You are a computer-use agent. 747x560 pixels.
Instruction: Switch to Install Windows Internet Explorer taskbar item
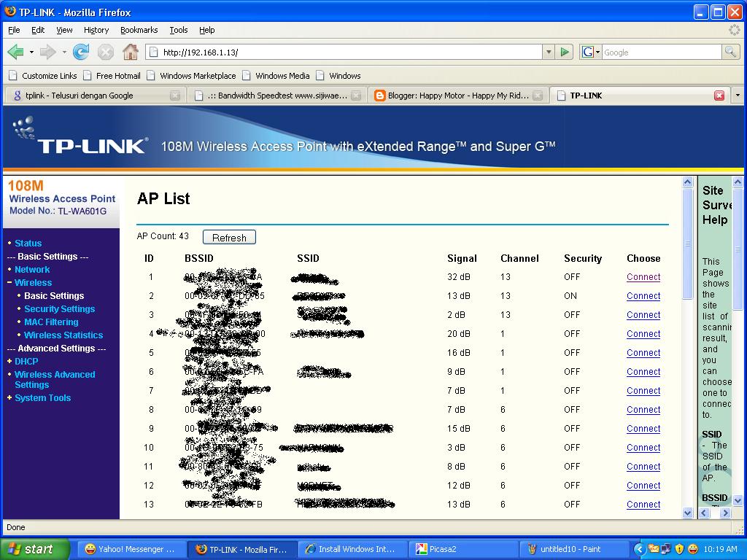click(352, 549)
